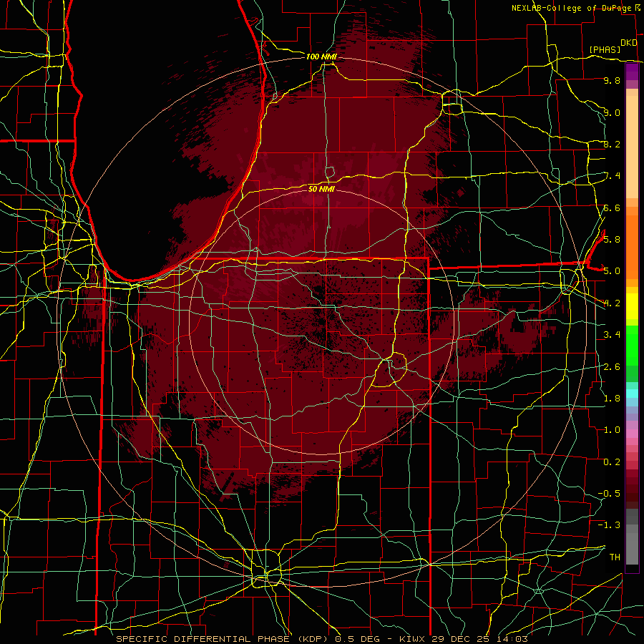Click the -1.3 legend value
Viewport: 644px width, 644px height.
[x=609, y=525]
